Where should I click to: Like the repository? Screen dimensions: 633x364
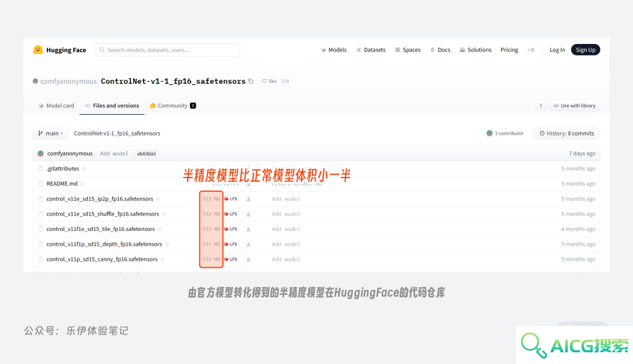tap(269, 81)
